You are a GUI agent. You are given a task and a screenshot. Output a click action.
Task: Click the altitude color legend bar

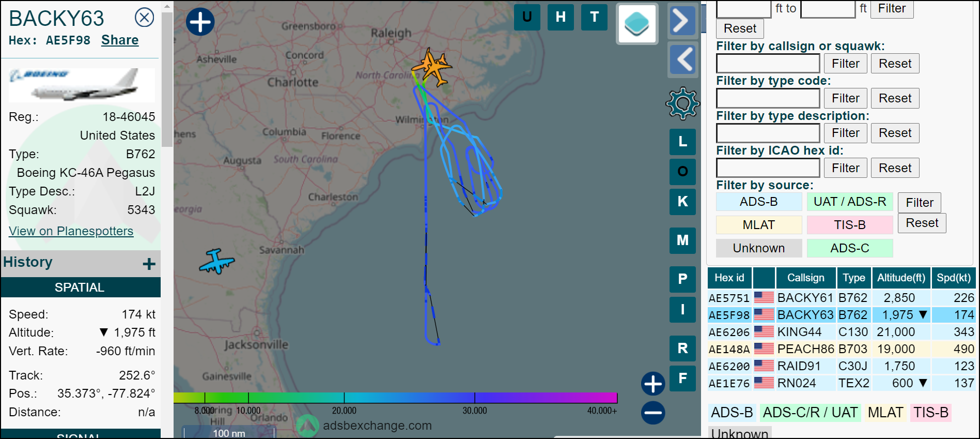(395, 398)
